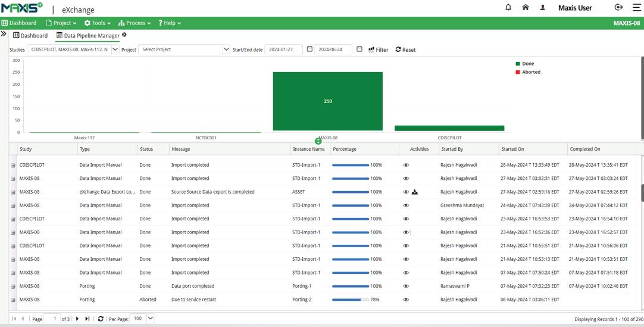Go to previous page of records
The height and width of the screenshot is (327, 644).
23,319
